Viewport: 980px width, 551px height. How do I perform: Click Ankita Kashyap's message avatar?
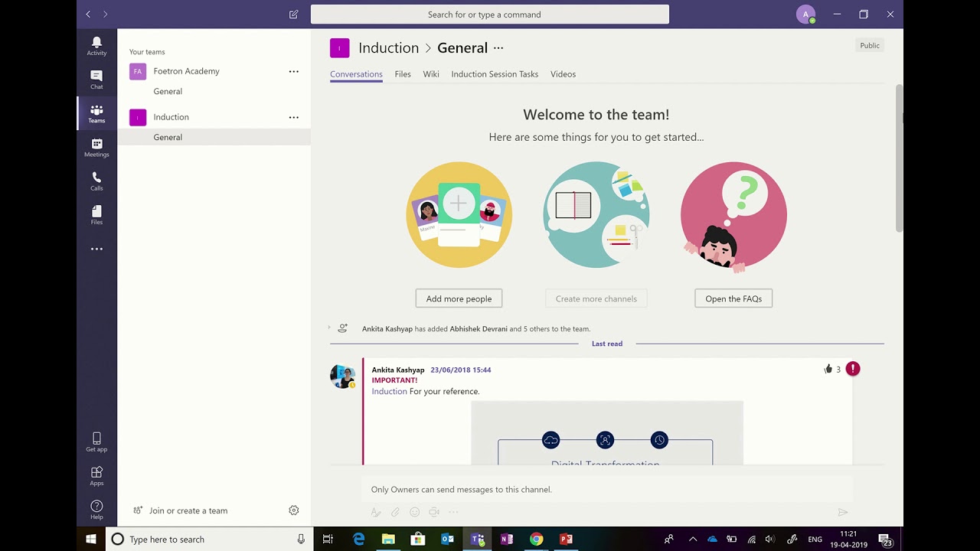pyautogui.click(x=342, y=377)
